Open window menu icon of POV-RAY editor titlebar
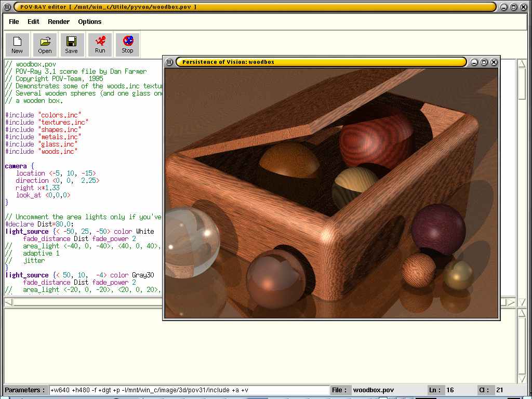Screen dimensions: 532x399 pyautogui.click(x=6, y=7)
